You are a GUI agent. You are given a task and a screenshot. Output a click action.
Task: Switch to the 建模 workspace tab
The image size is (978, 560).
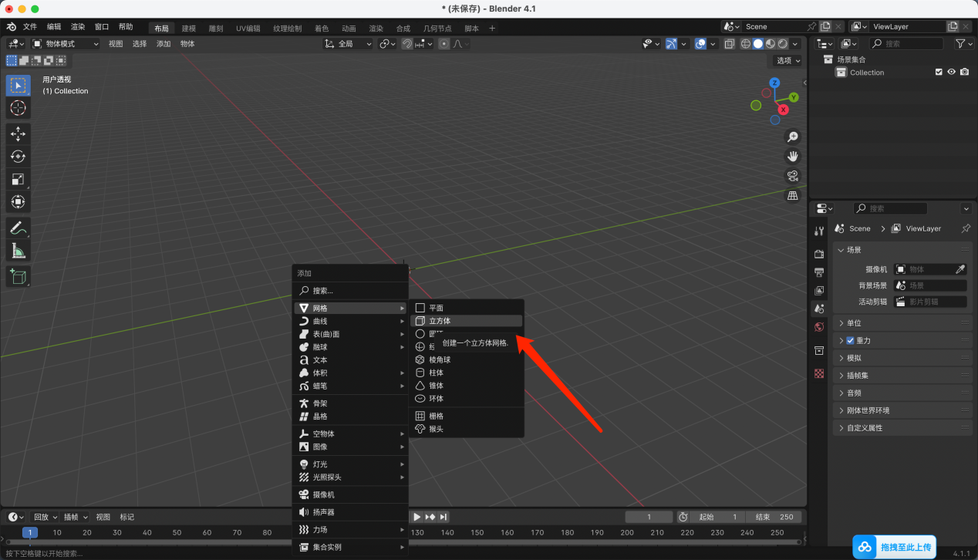tap(189, 29)
